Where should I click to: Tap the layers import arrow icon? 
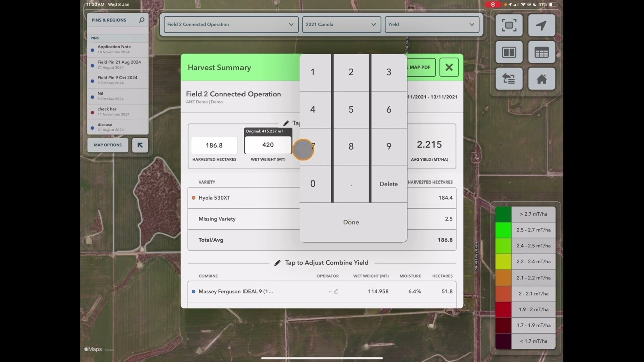pyautogui.click(x=509, y=79)
